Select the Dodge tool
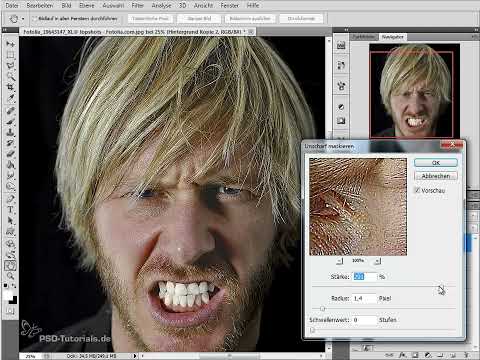 [x=10, y=187]
